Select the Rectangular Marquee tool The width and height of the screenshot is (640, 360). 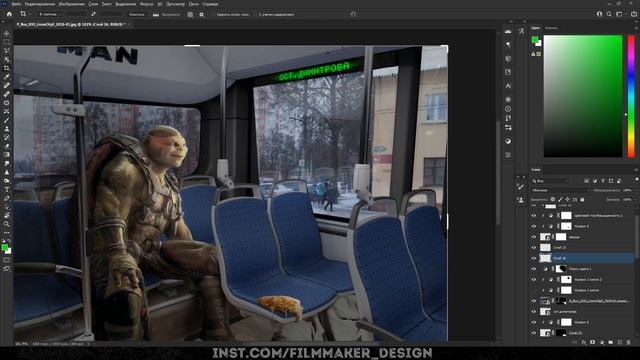point(7,42)
